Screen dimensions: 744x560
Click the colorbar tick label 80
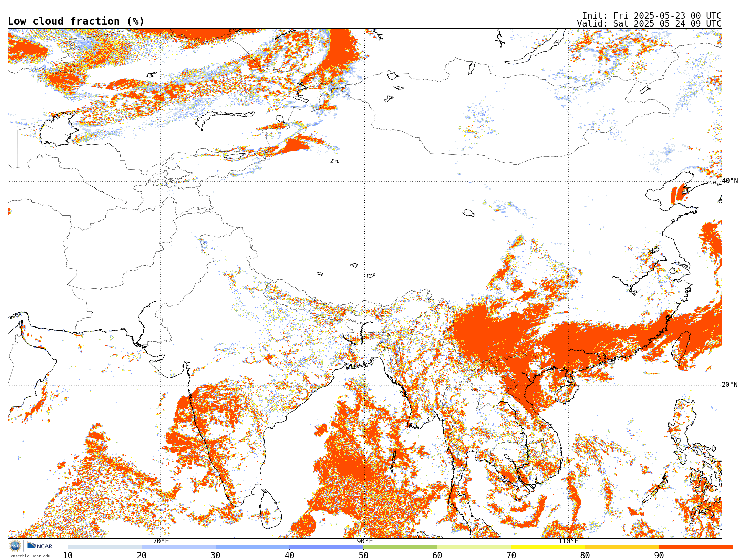click(x=585, y=556)
